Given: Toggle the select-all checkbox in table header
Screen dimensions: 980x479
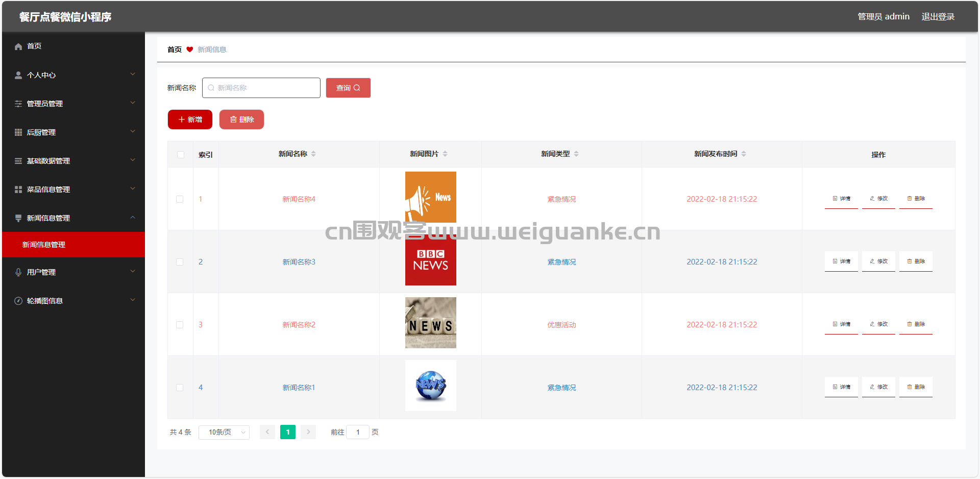Looking at the screenshot, I should coord(181,155).
